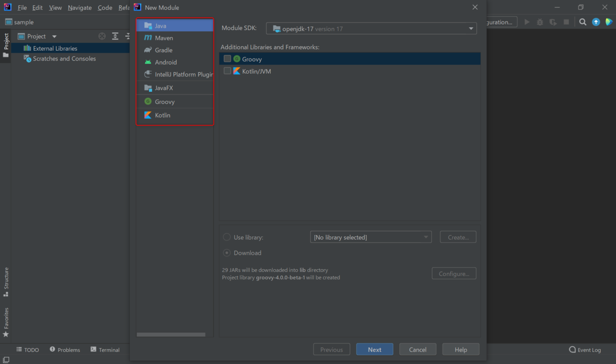Screen dimensions: 616x364
Task: Open the Edit menu
Action: [x=37, y=8]
